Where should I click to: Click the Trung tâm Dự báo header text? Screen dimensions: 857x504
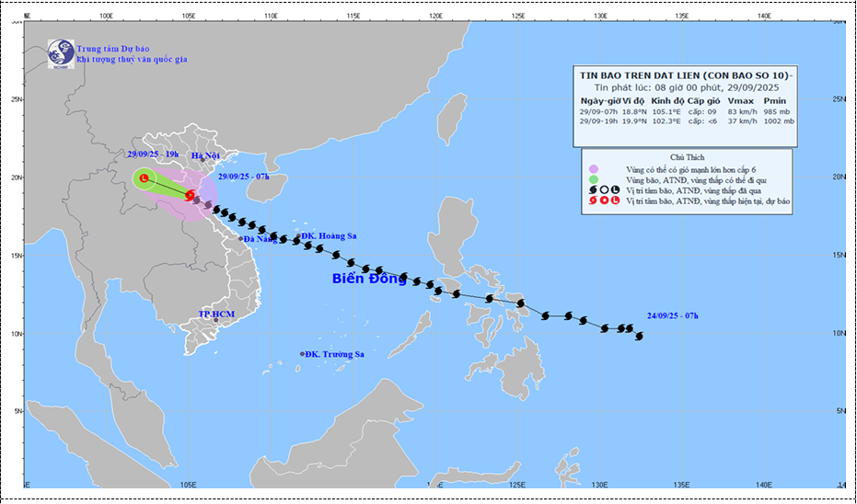coord(113,48)
